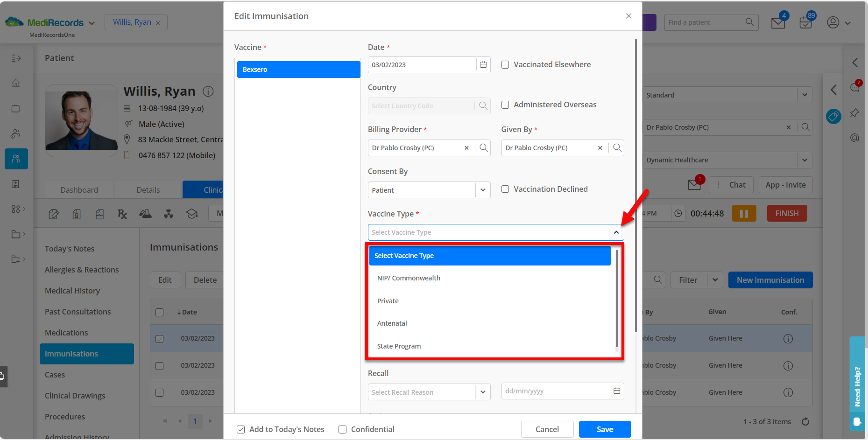
Task: Open the Recall date calendar icon
Action: pyautogui.click(x=617, y=391)
